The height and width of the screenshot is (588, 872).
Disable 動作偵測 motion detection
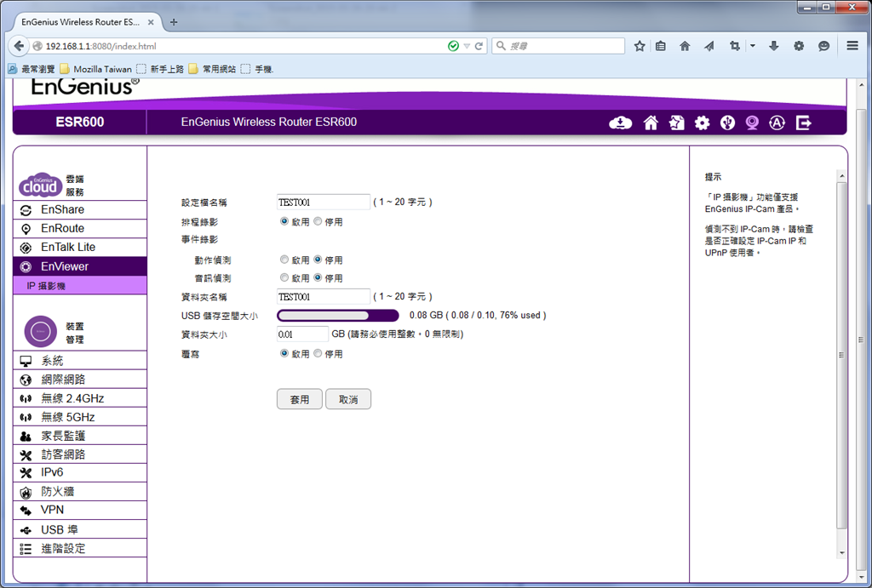pyautogui.click(x=318, y=260)
